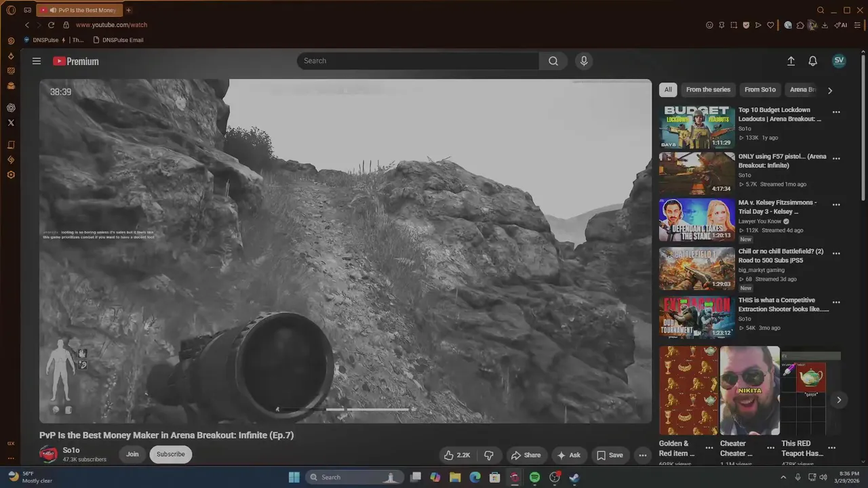Open Steam from the taskbar

[x=574, y=477]
